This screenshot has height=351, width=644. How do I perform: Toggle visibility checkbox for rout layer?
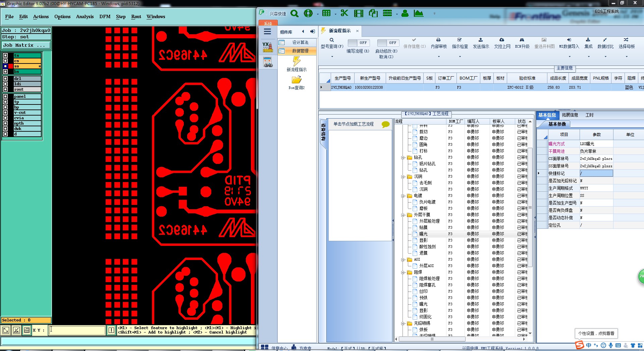pyautogui.click(x=5, y=89)
